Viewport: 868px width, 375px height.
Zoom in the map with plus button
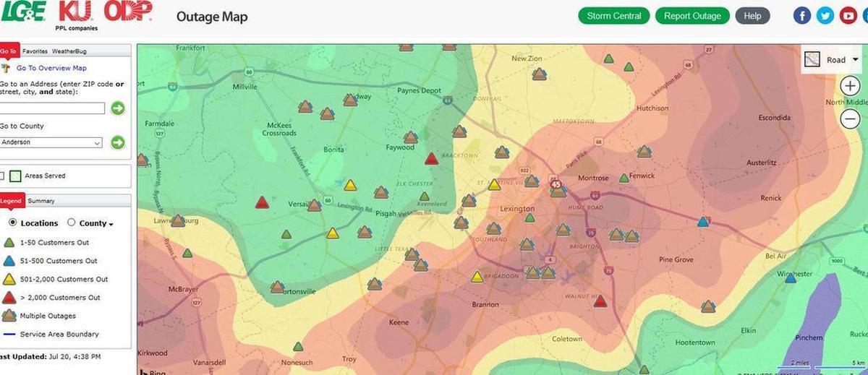click(x=850, y=87)
